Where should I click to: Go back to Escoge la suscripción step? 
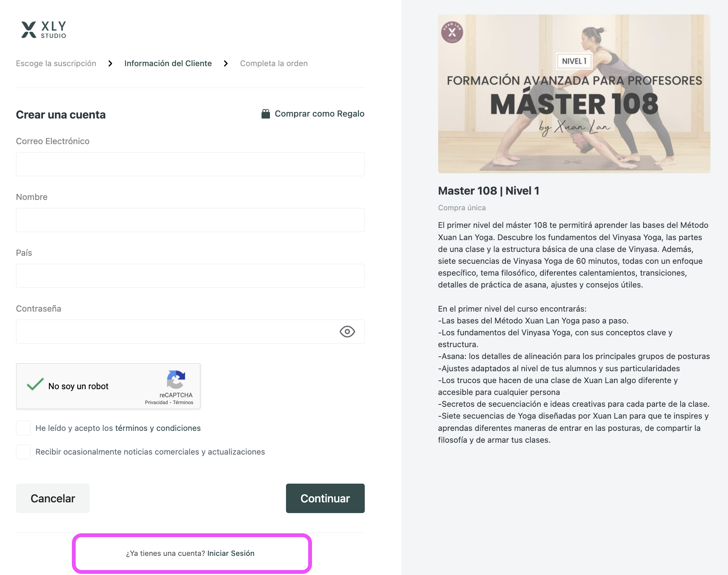(x=56, y=63)
